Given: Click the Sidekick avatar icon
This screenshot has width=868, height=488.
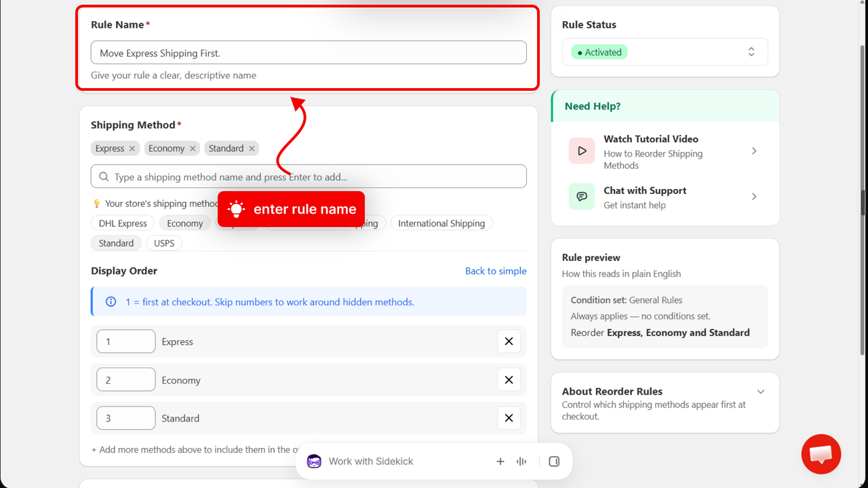Looking at the screenshot, I should [314, 462].
